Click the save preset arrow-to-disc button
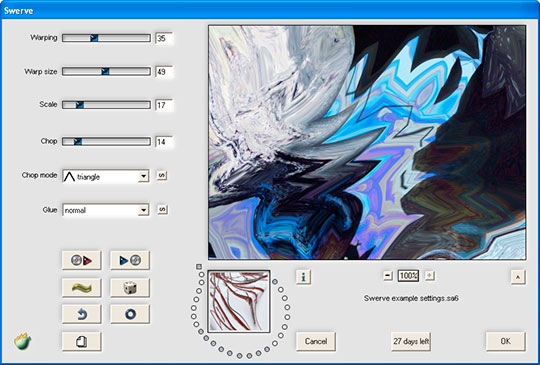The width and height of the screenshot is (540, 365). click(x=130, y=260)
